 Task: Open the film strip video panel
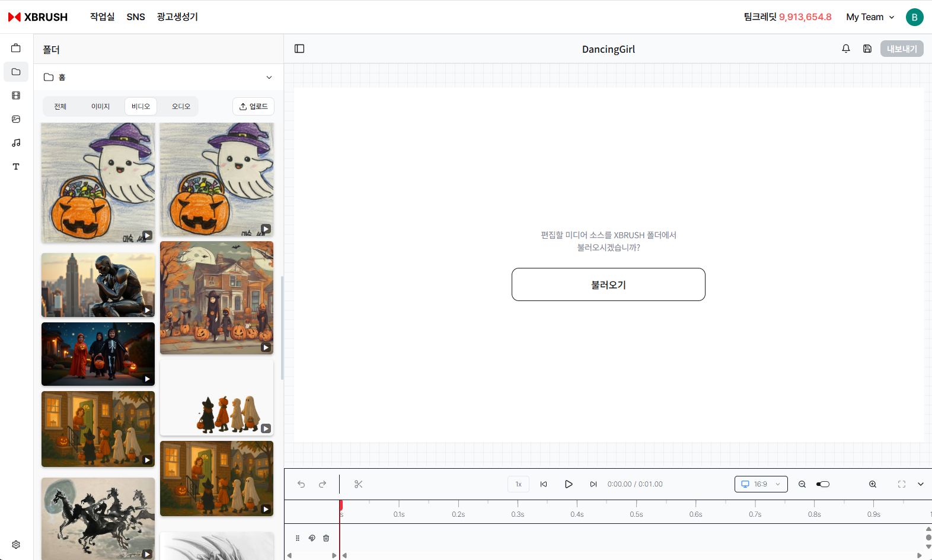click(x=16, y=95)
